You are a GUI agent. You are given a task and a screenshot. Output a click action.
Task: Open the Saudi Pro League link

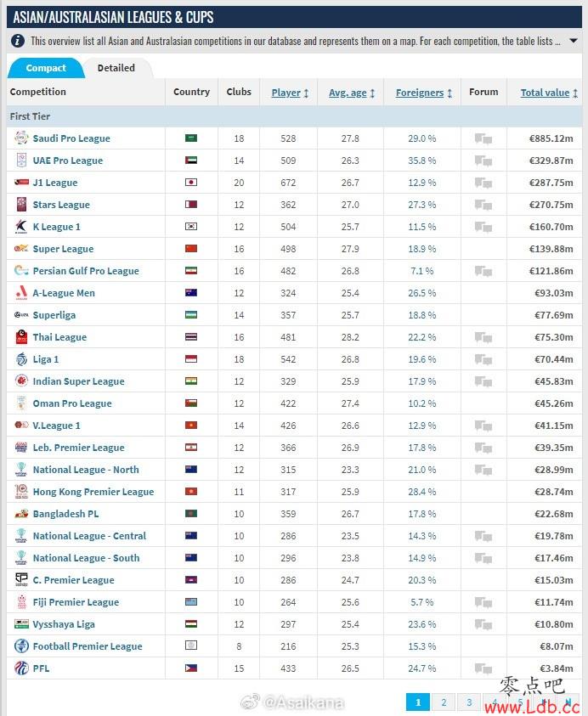coord(71,138)
